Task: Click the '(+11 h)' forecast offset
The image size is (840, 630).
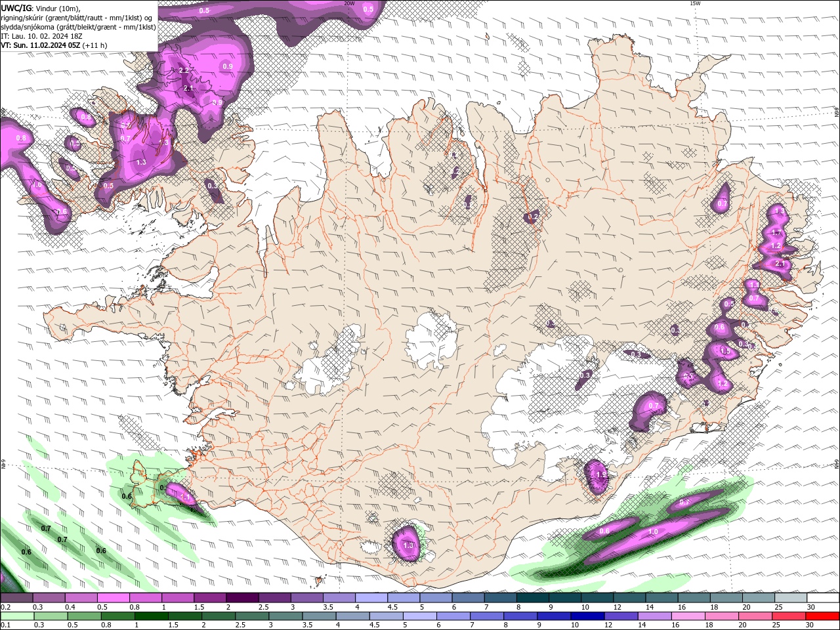Action: [95, 45]
